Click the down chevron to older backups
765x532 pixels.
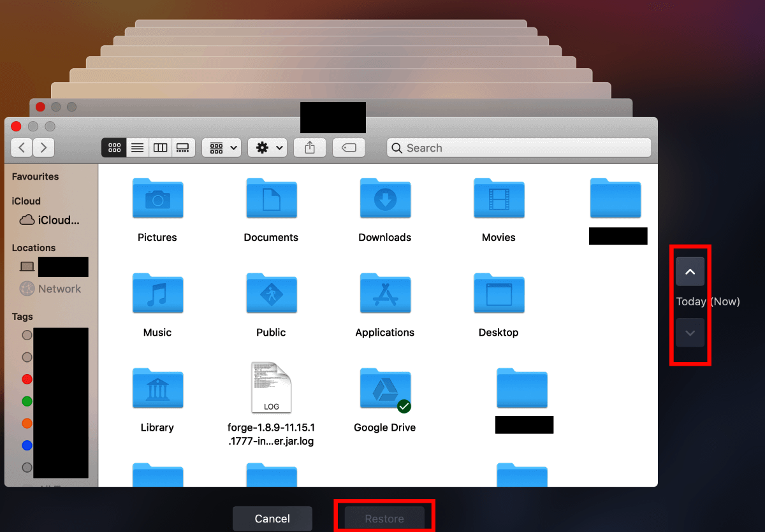coord(690,333)
